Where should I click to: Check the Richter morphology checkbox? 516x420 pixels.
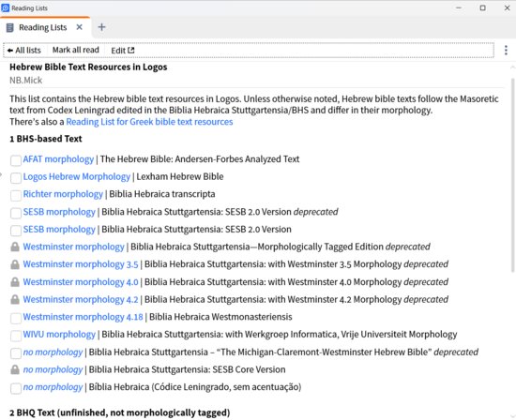16,196
